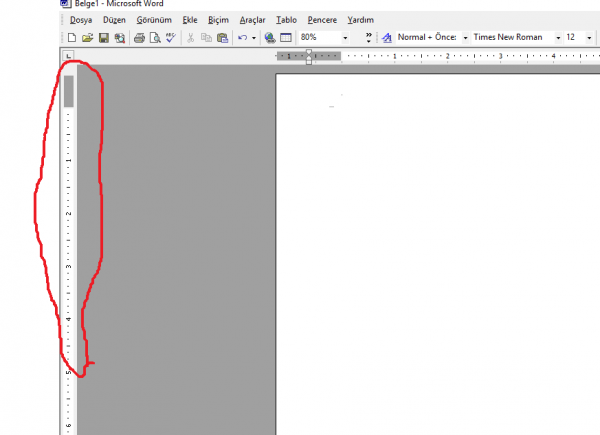Viewport: 600px width, 435px height.
Task: Click the Cut scissors icon
Action: click(190, 37)
